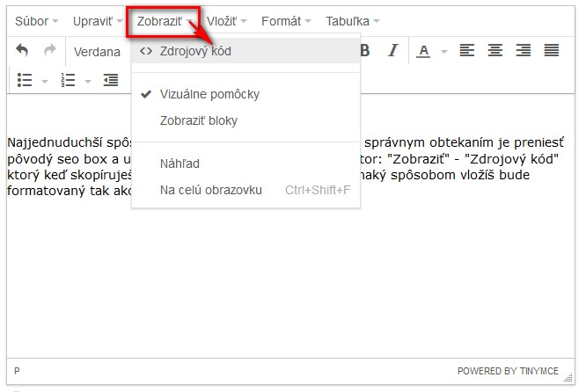
Task: Click the text color A swatch
Action: [423, 51]
